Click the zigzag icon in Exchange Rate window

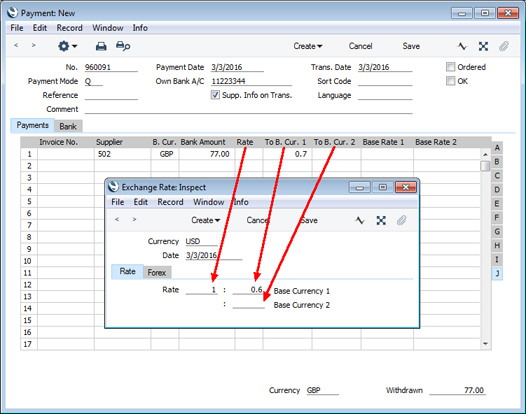360,220
